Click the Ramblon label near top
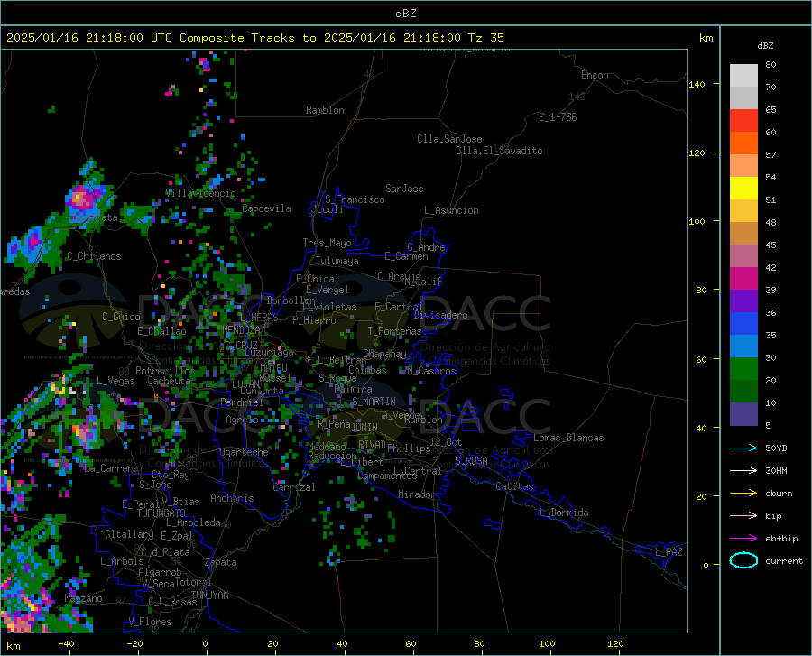812x656 pixels. (x=325, y=110)
